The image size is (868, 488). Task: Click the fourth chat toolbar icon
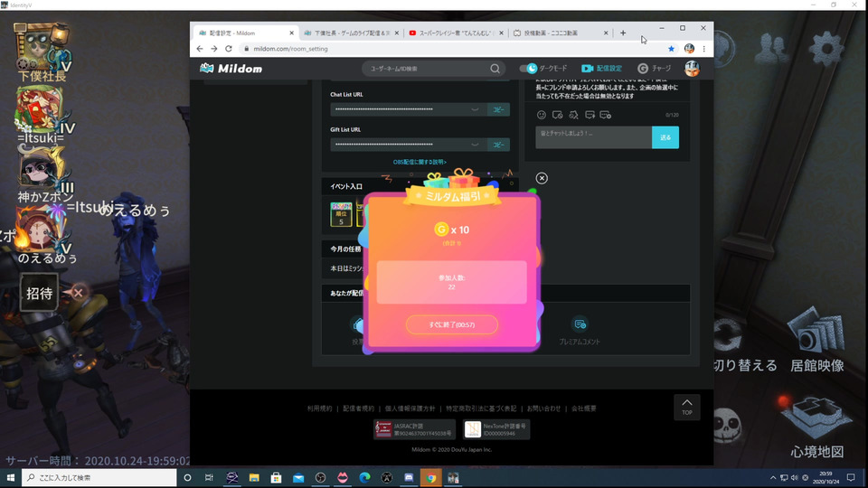click(x=590, y=115)
